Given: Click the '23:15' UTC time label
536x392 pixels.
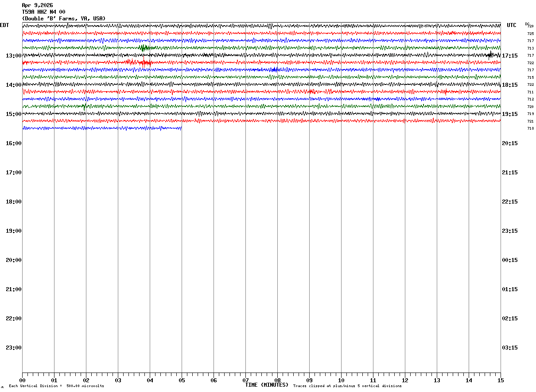Looking at the screenshot, I should 509,231.
